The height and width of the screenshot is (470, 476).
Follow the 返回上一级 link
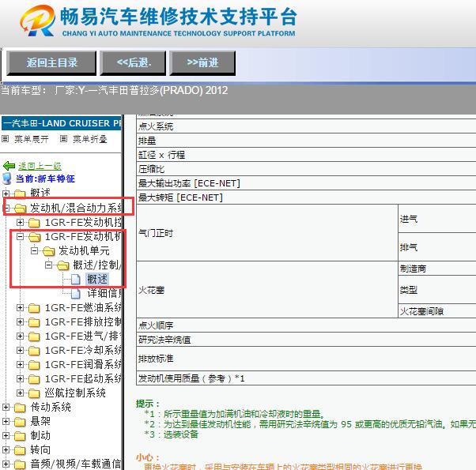point(40,166)
